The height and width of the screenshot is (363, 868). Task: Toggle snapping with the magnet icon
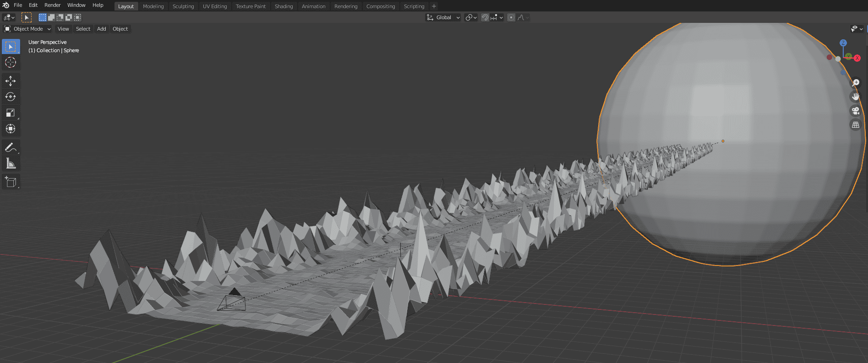point(485,17)
